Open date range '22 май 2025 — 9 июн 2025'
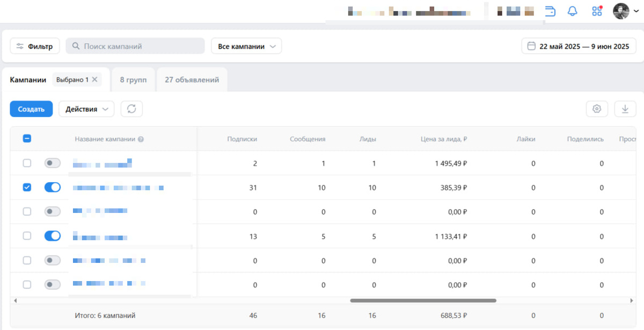This screenshot has width=644, height=330. pos(579,46)
